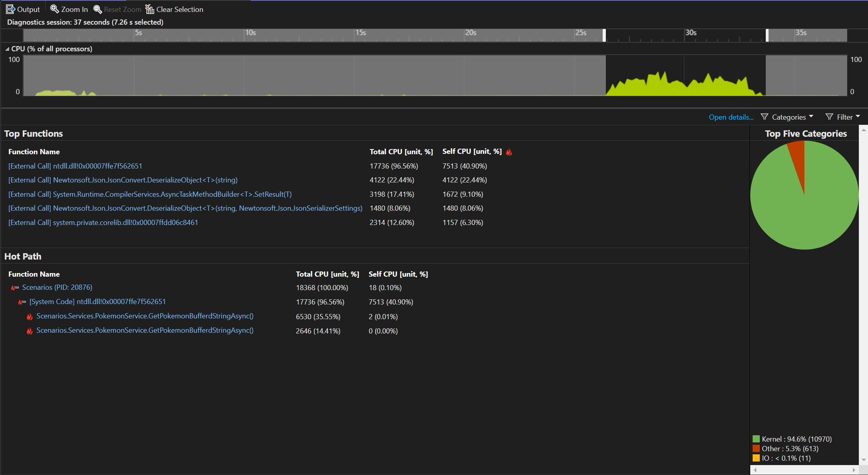Open GetPokemonBufferdStringAsync with 35.55% total CPU
The height and width of the screenshot is (475, 868).
[145, 316]
